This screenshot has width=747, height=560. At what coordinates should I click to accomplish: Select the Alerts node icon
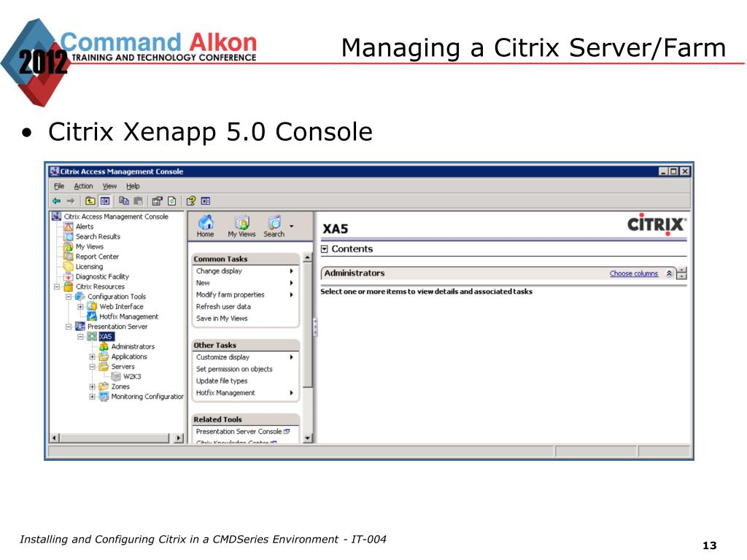click(x=69, y=227)
